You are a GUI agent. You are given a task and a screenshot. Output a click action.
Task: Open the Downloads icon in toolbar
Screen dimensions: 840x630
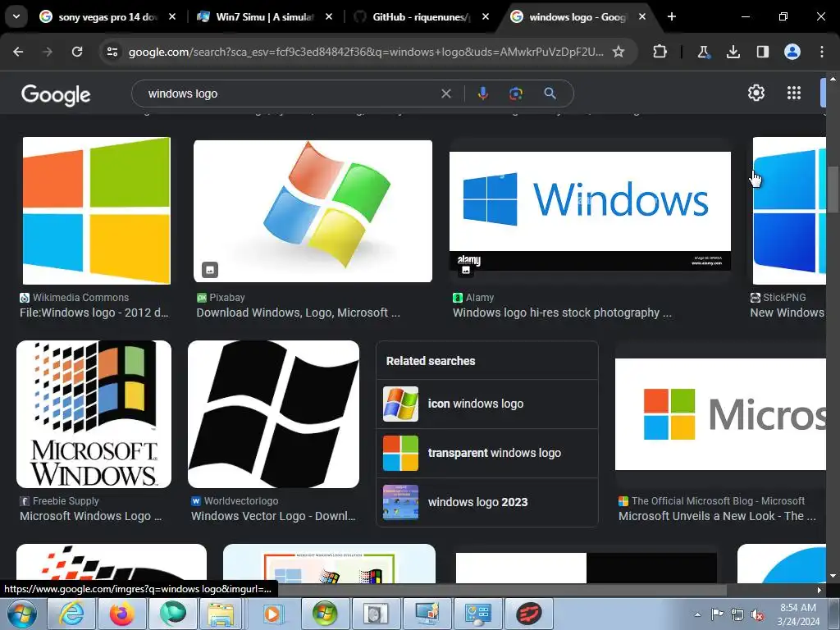tap(733, 52)
